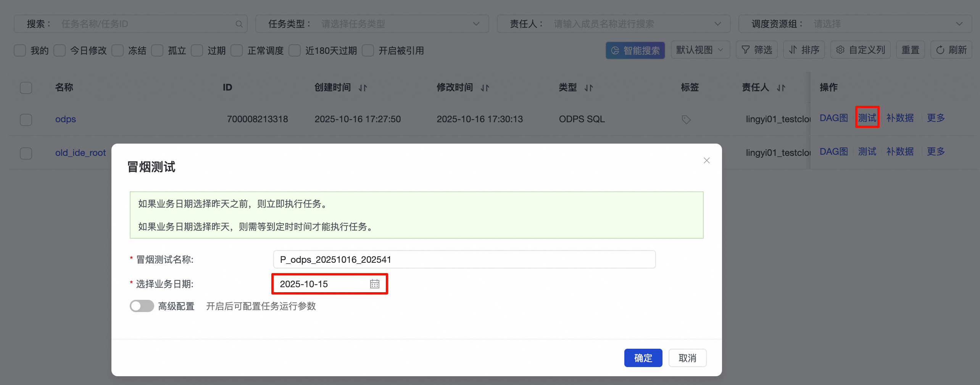Click the 冒烟测试名称 input field

[464, 259]
